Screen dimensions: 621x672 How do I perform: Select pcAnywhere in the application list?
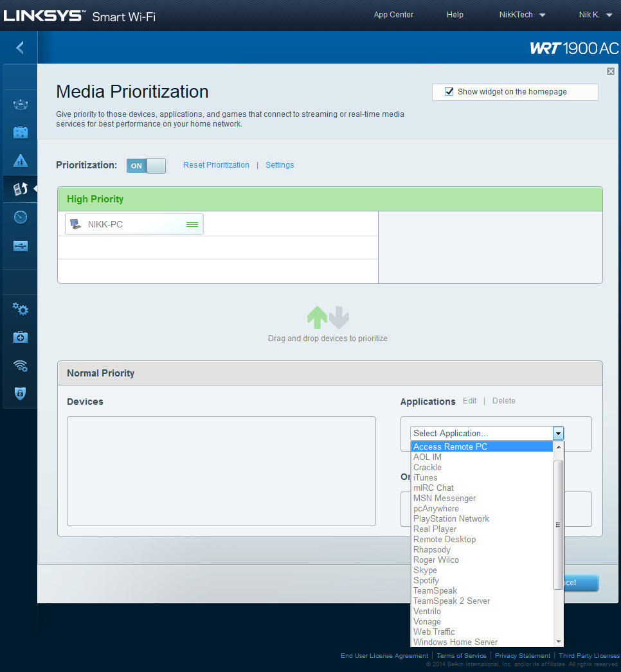482,508
